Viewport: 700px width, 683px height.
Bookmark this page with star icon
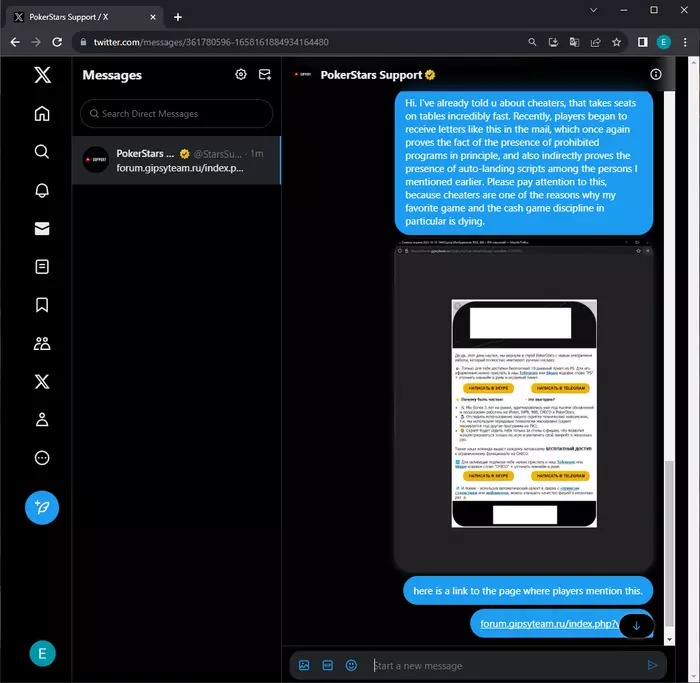(x=617, y=42)
